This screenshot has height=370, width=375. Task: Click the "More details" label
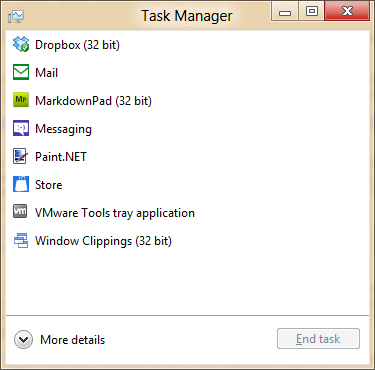pos(73,340)
